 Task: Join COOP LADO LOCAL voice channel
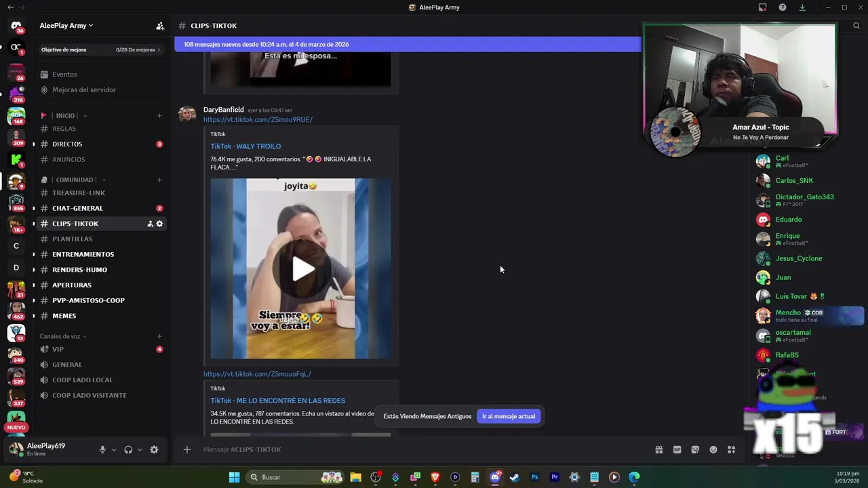82,380
